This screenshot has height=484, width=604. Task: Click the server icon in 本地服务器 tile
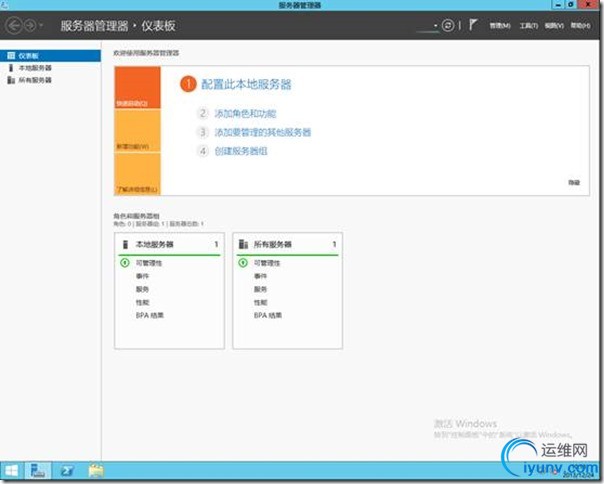125,244
